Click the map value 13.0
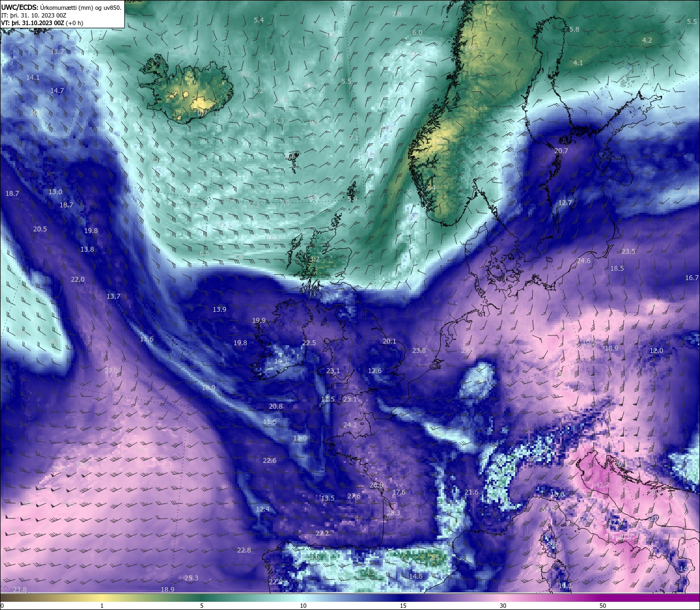 coord(55,192)
